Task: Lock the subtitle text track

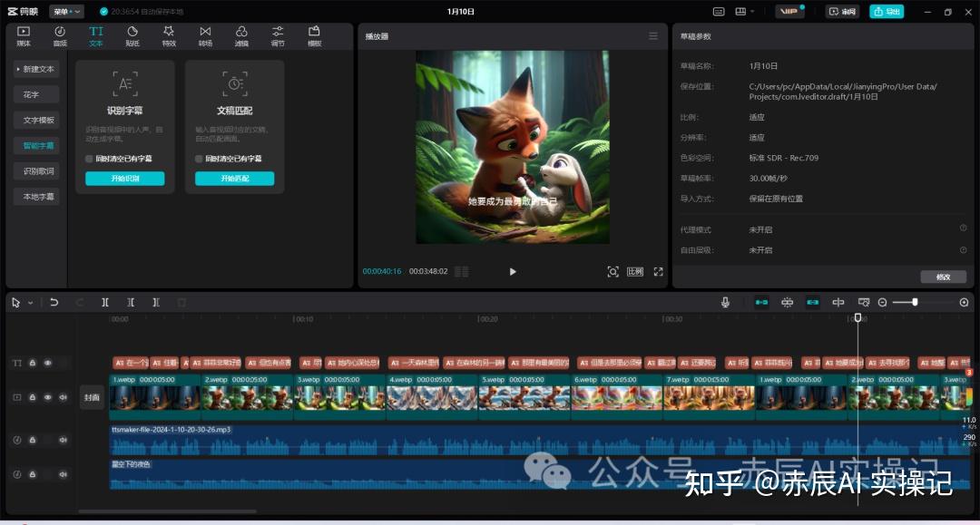Action: point(32,363)
